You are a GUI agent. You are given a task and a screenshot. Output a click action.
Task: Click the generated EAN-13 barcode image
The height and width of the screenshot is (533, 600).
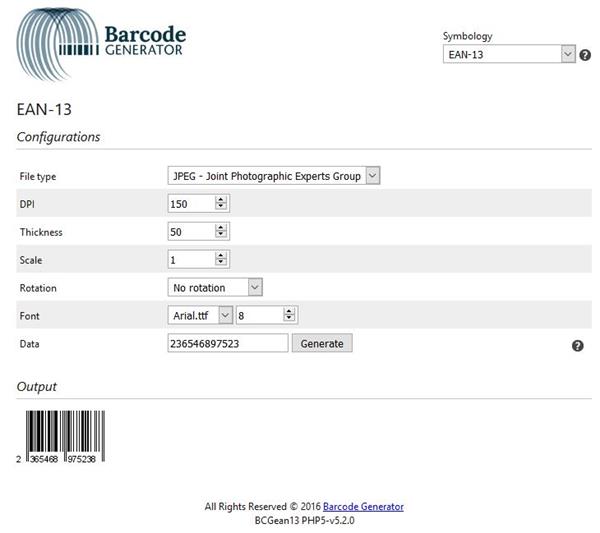click(x=61, y=437)
